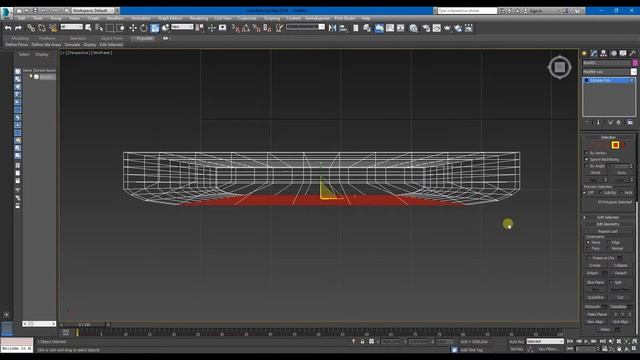Open the Selected key filter dropdown

click(545, 341)
